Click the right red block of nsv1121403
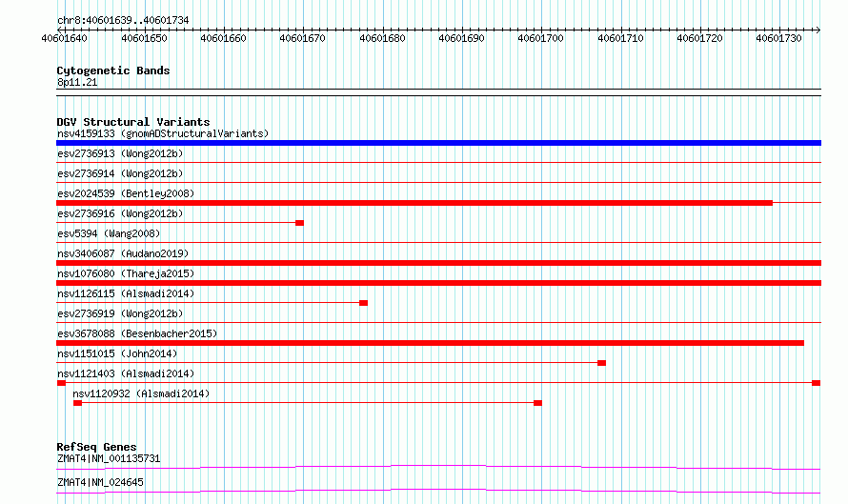Viewport: 848px width, 504px height. 817,383
